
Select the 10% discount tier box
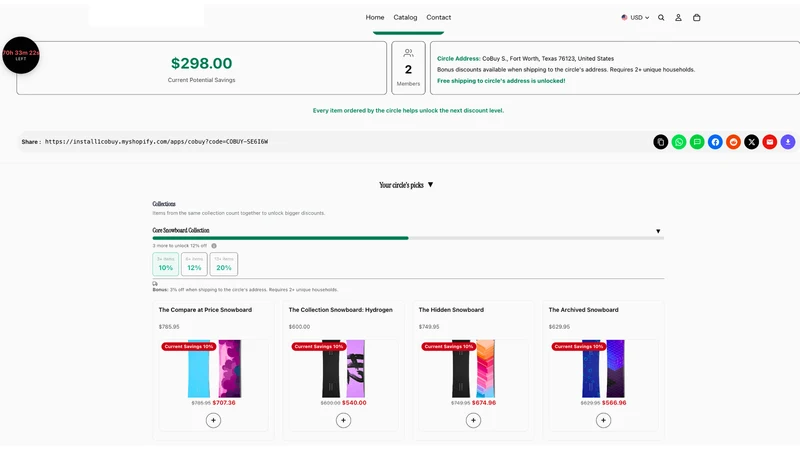165,264
